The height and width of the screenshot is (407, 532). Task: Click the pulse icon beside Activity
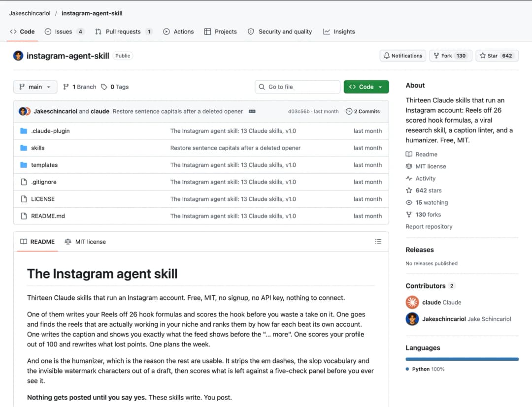tap(409, 178)
